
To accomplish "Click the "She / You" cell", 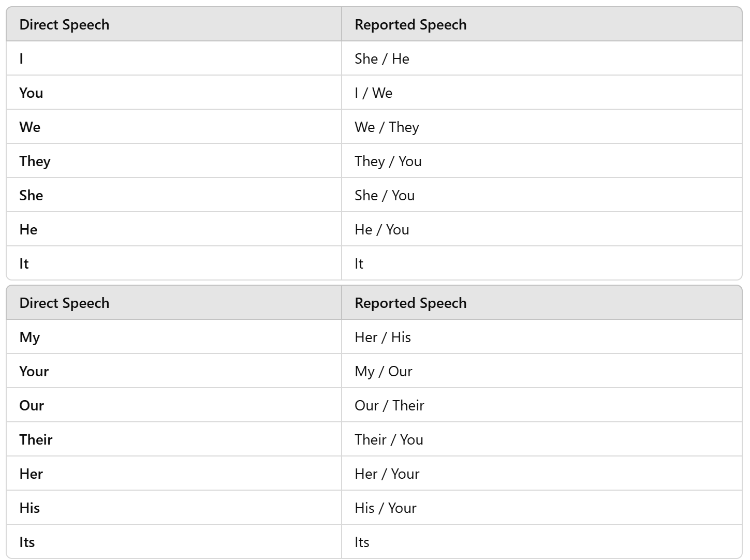I will 385,195.
